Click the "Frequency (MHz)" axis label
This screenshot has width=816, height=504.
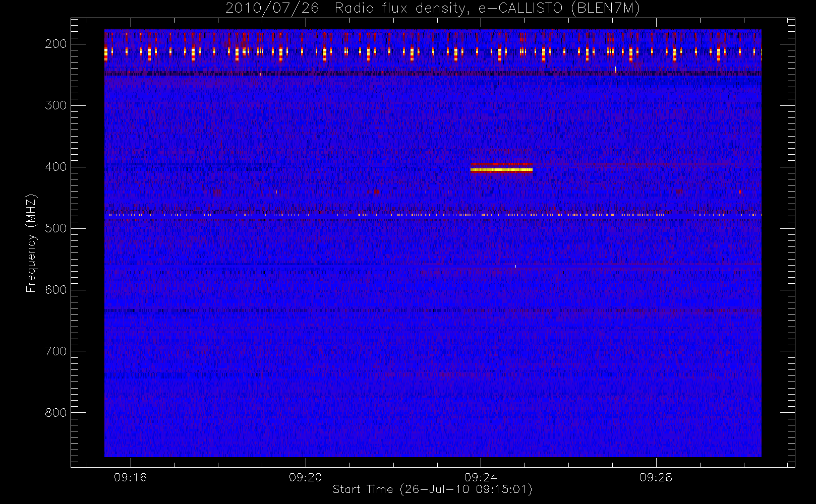[x=31, y=243]
